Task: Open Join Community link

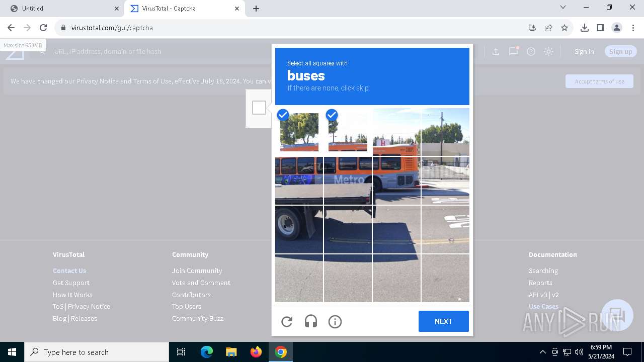Action: click(x=197, y=270)
